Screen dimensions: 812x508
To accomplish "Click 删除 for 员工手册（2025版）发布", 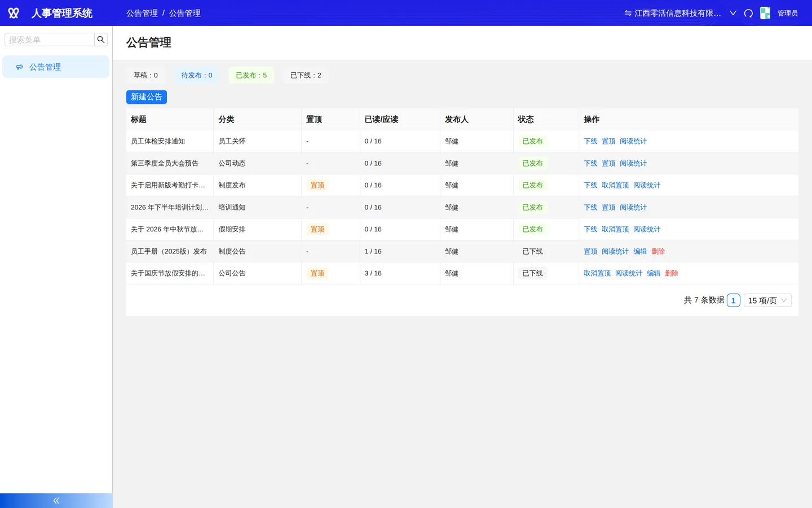I will pyautogui.click(x=658, y=251).
